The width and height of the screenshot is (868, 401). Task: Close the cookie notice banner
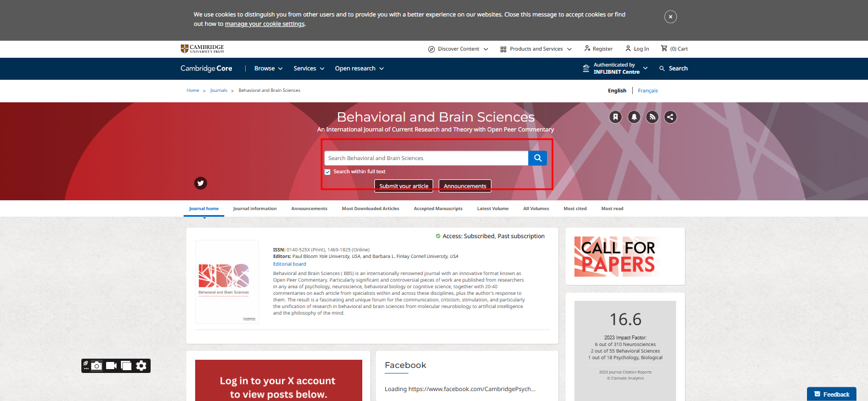point(670,17)
